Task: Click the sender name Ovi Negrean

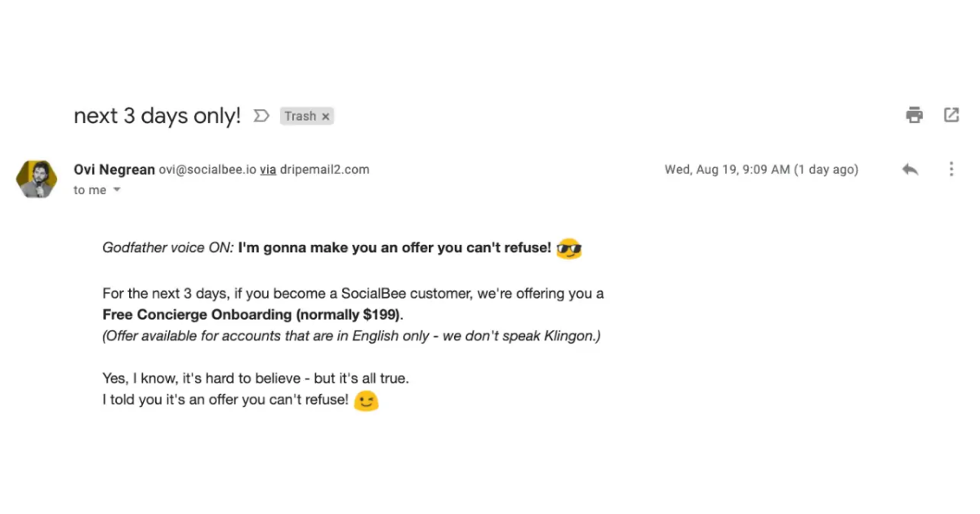Action: coord(114,170)
